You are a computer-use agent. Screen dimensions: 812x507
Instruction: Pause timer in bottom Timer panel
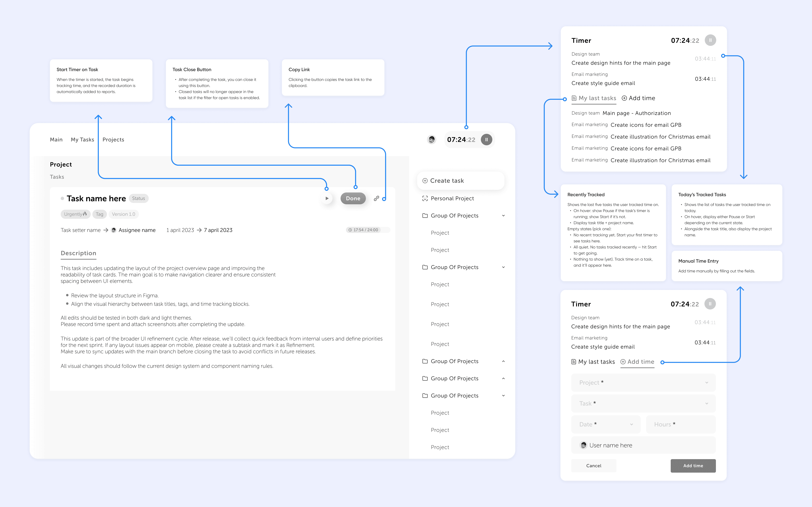coord(710,304)
